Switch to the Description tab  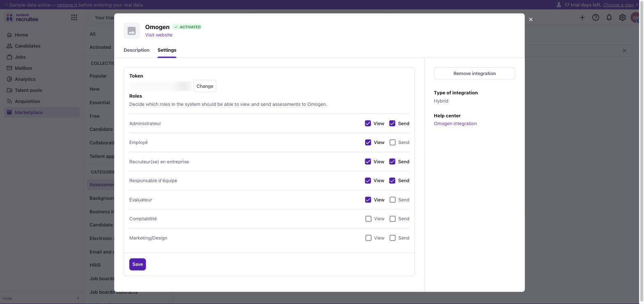point(136,50)
